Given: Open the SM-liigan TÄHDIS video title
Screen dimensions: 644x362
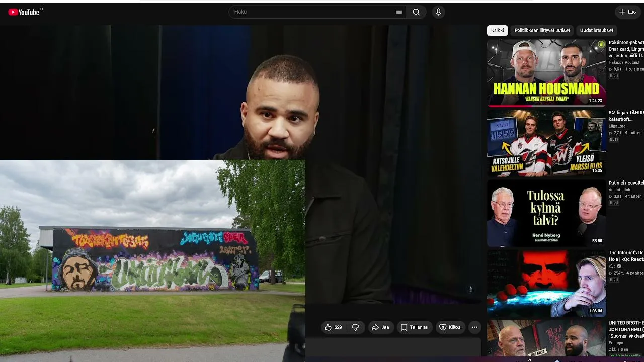Looking at the screenshot, I should (x=626, y=116).
